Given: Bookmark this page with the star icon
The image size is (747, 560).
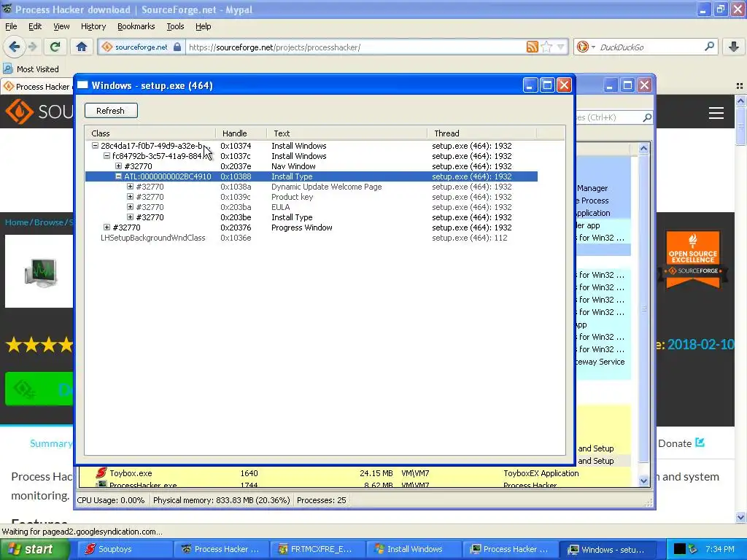Looking at the screenshot, I should [546, 47].
